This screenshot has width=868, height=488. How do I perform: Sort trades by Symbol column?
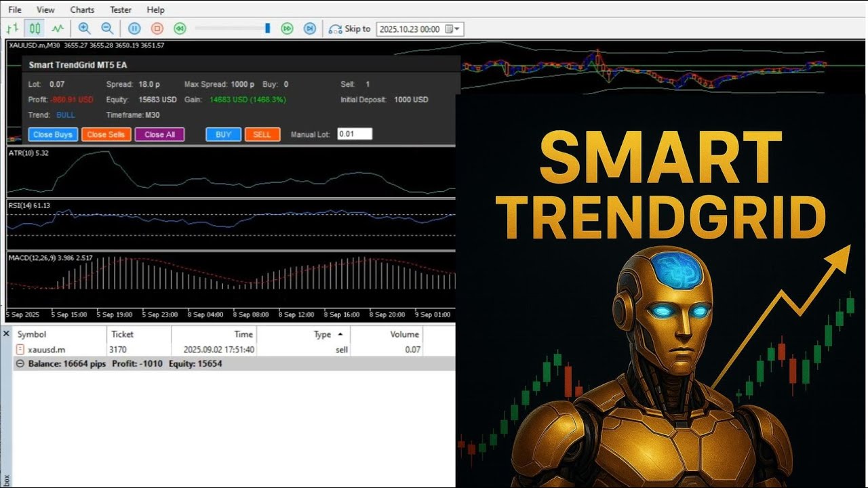(x=60, y=334)
